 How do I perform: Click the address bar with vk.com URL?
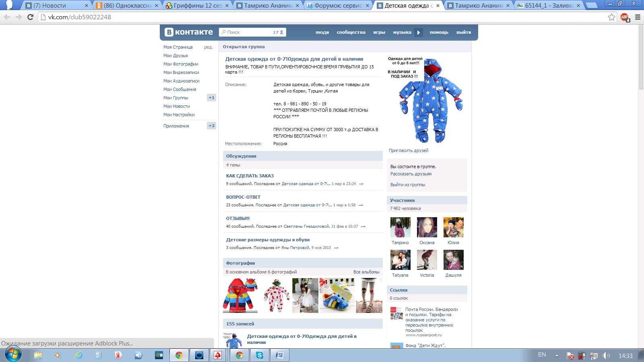322,17
